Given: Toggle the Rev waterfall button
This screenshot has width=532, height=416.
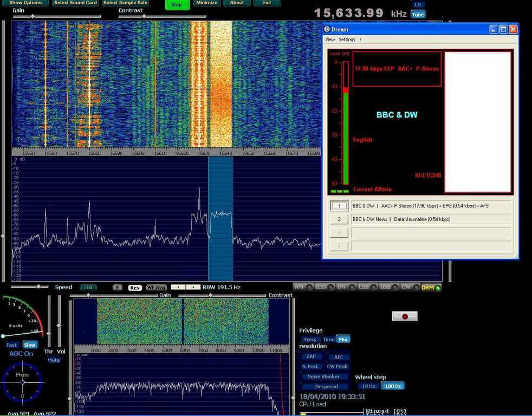Looking at the screenshot, I should point(135,288).
